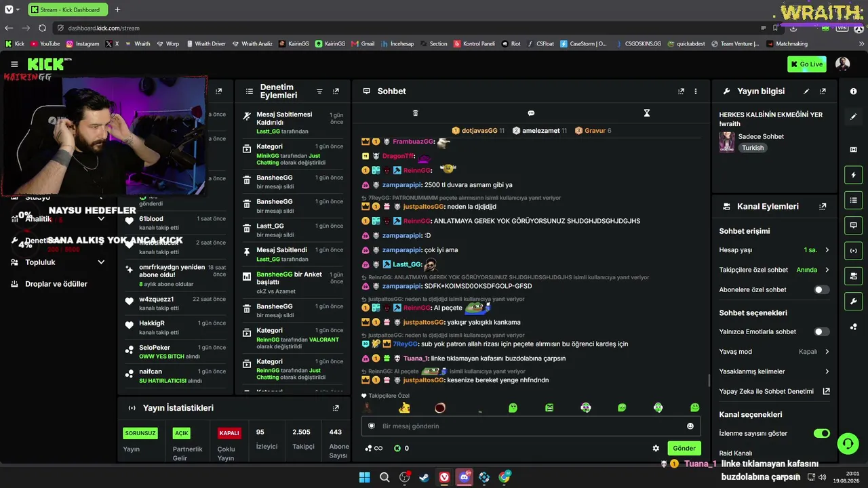Open Instagram bookmark
This screenshot has height=488, width=868.
point(82,44)
